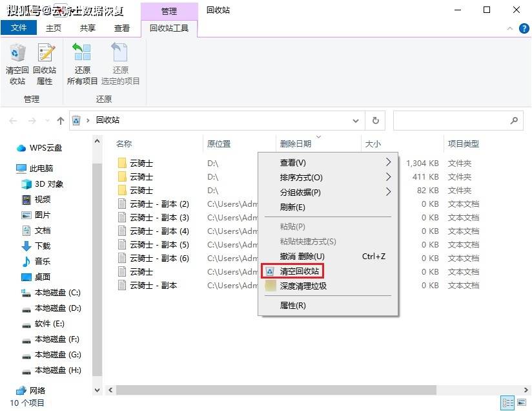The width and height of the screenshot is (532, 411).
Task: Switch to the 共享 ribbon tab
Action: click(x=88, y=28)
